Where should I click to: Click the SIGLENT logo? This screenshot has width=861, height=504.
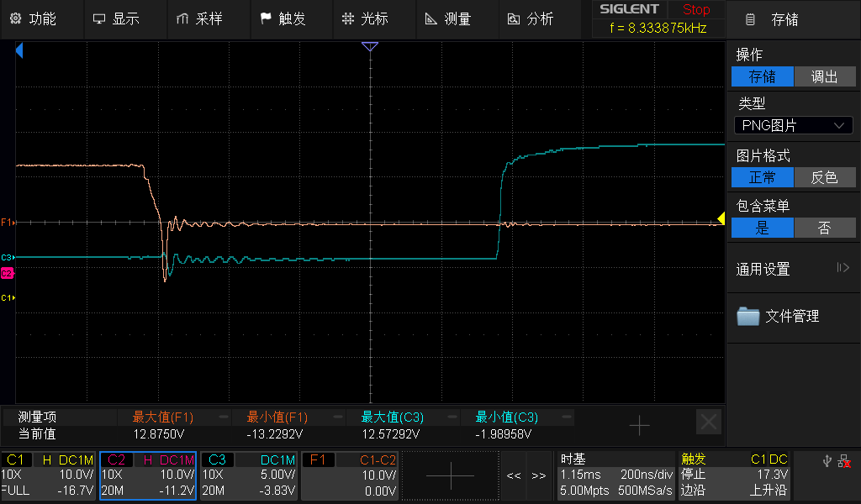click(629, 9)
